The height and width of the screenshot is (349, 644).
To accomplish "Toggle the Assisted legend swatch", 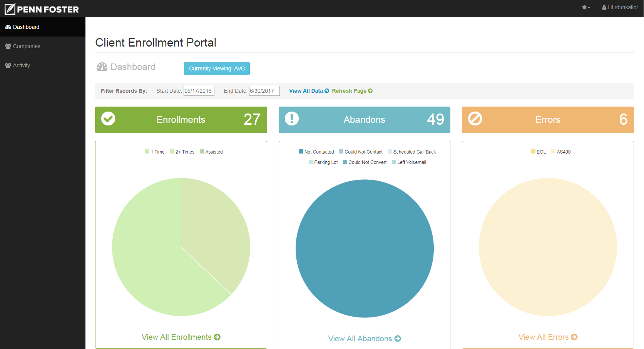I will coord(202,152).
